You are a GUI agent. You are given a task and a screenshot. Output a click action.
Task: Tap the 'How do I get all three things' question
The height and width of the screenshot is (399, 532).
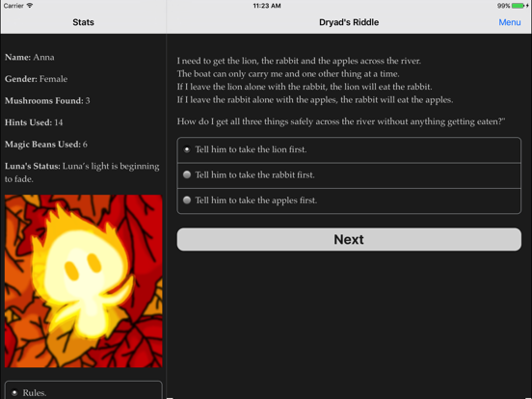(341, 121)
